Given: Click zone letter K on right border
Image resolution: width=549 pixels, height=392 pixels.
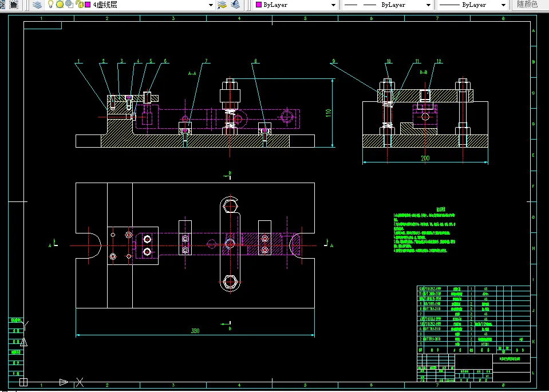Looking at the screenshot, I should (533, 342).
